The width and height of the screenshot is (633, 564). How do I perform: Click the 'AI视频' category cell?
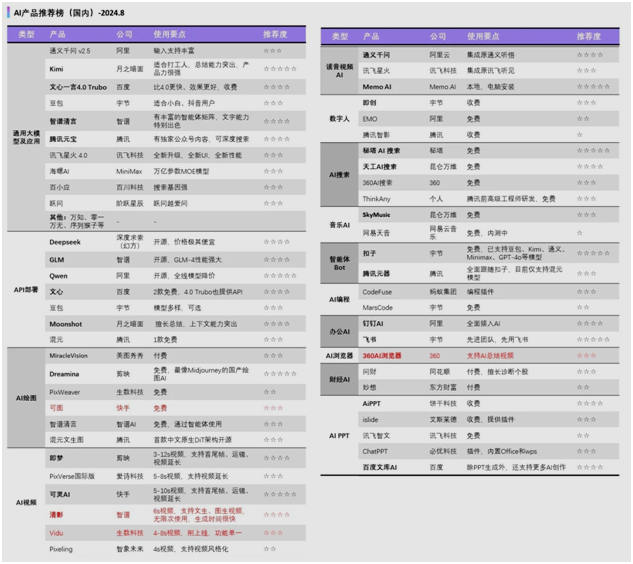click(26, 503)
